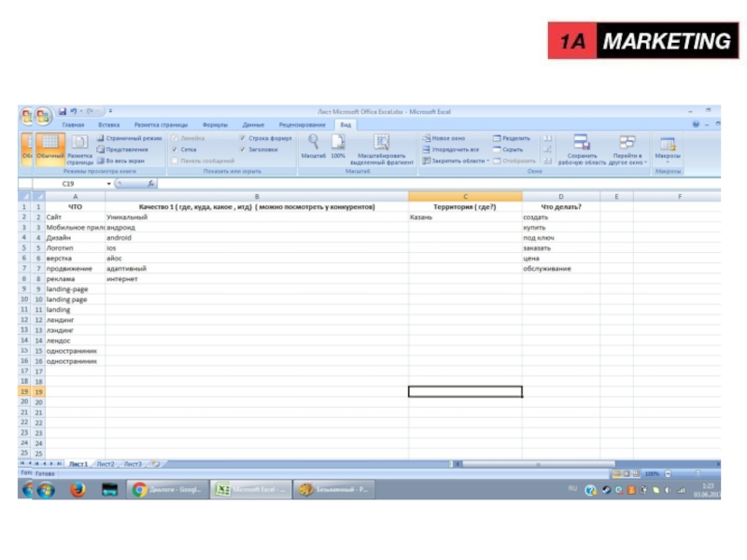The height and width of the screenshot is (560, 747).
Task: Click the Windows Start button
Action: (46, 489)
